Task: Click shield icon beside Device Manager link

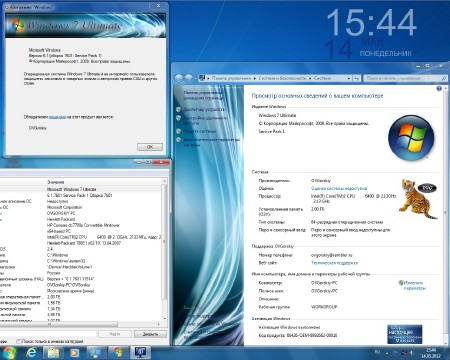Action: coord(179,109)
